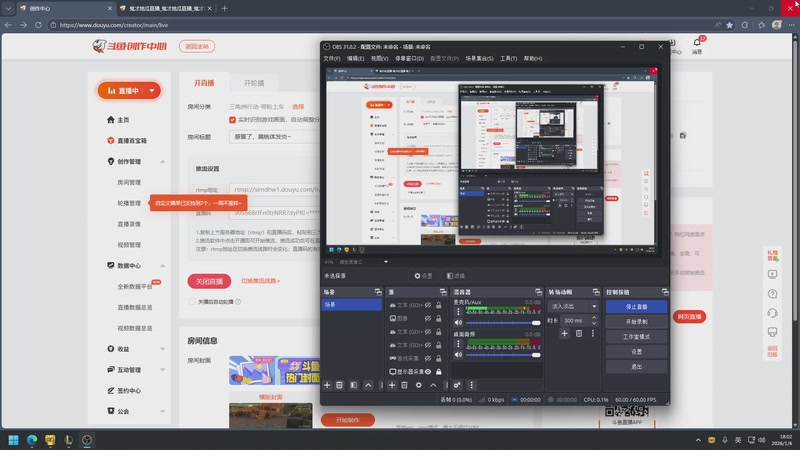The width and height of the screenshot is (800, 450).
Task: Toggle visibility of 游戏采集 source
Action: pyautogui.click(x=428, y=358)
